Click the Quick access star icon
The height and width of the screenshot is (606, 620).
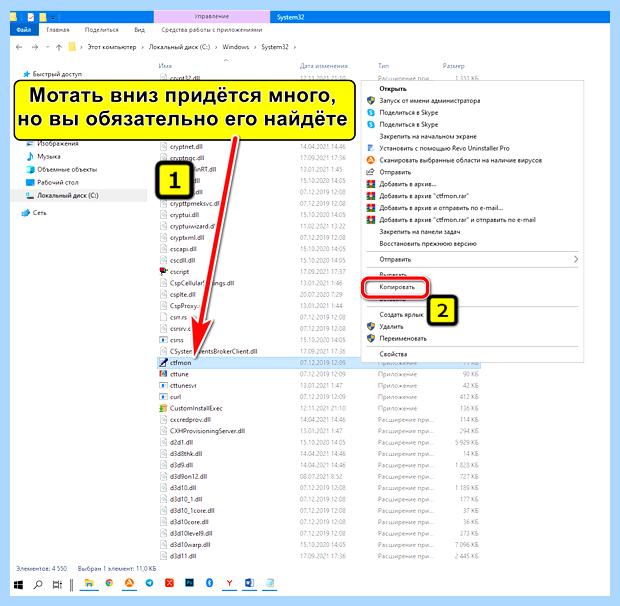coord(26,74)
